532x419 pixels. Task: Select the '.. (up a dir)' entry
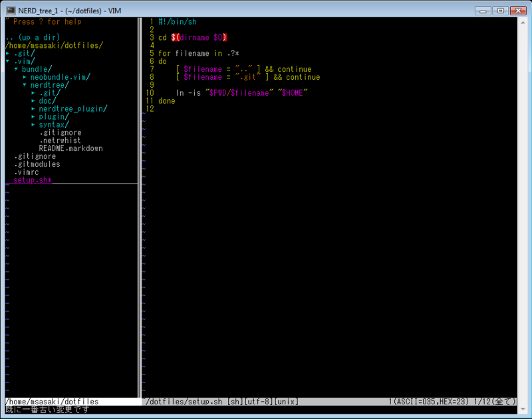[33, 37]
